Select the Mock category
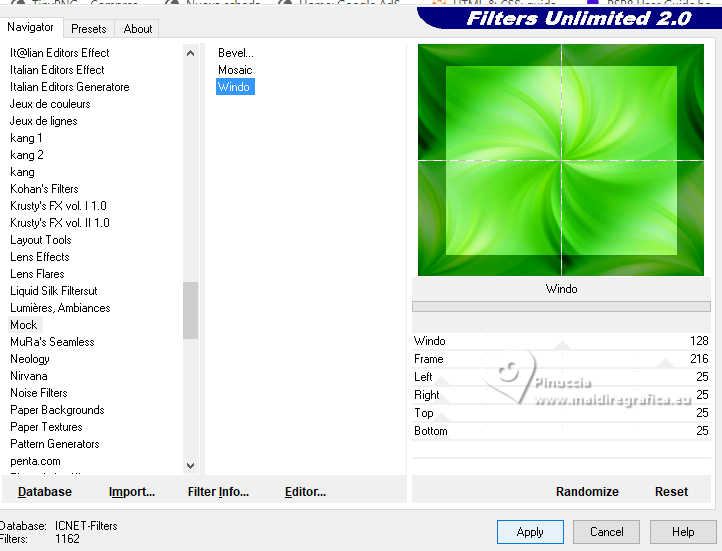 pyautogui.click(x=23, y=325)
